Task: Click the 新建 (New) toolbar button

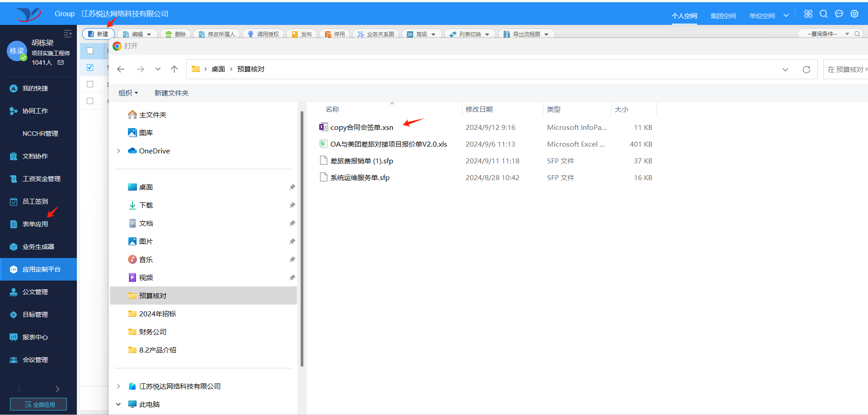Action: (x=98, y=34)
